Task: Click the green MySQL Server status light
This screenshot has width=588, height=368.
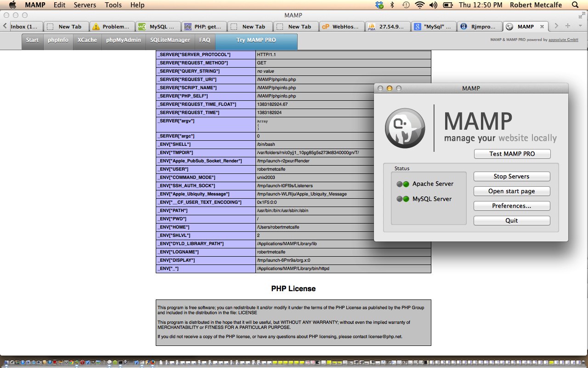Action: click(406, 199)
